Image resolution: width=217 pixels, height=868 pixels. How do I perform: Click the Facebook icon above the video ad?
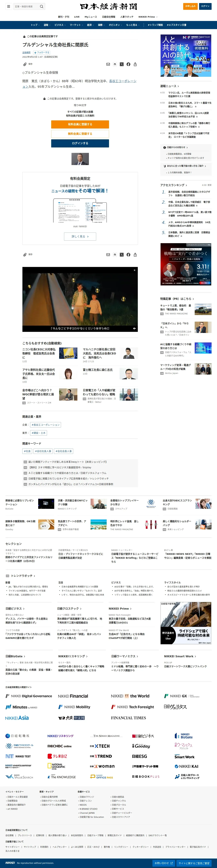(128, 254)
